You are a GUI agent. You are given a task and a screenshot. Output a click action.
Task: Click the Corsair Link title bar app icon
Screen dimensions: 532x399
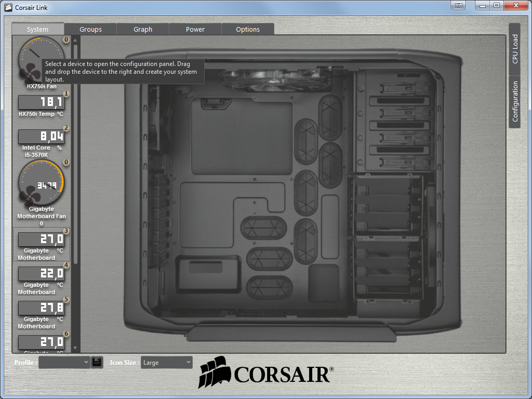pyautogui.click(x=8, y=7)
